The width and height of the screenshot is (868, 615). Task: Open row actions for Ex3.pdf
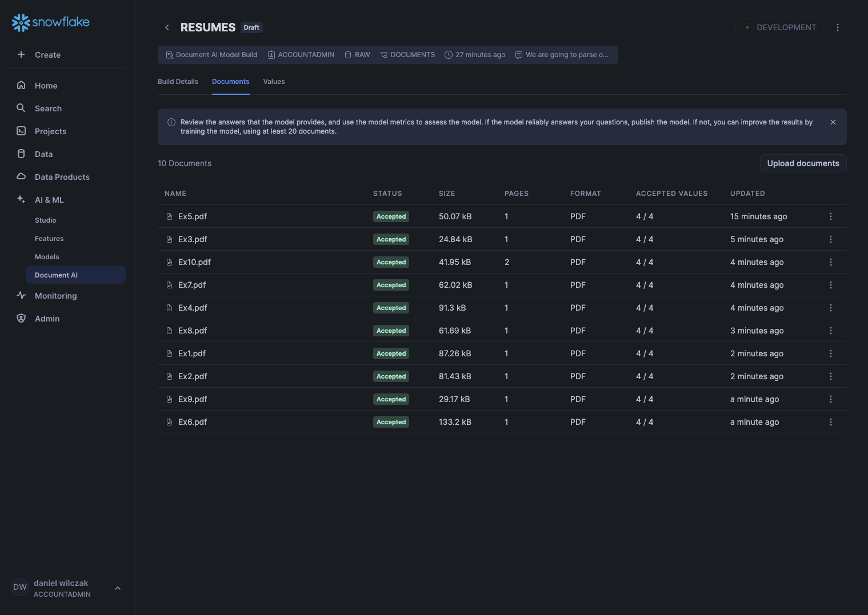pos(831,239)
